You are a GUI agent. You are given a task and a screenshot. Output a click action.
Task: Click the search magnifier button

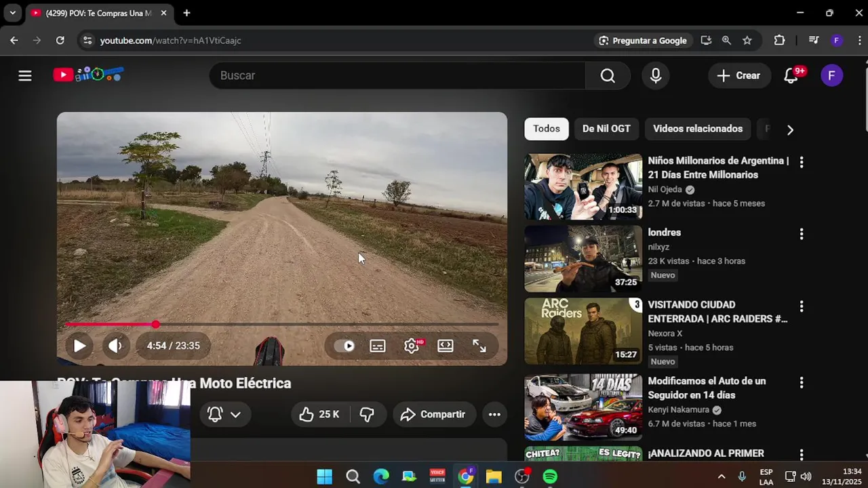[608, 75]
